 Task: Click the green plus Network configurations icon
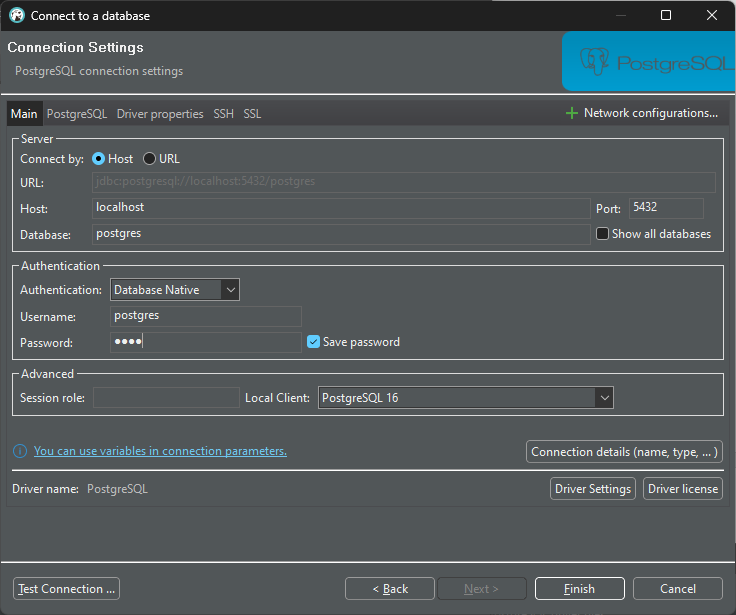coord(571,113)
